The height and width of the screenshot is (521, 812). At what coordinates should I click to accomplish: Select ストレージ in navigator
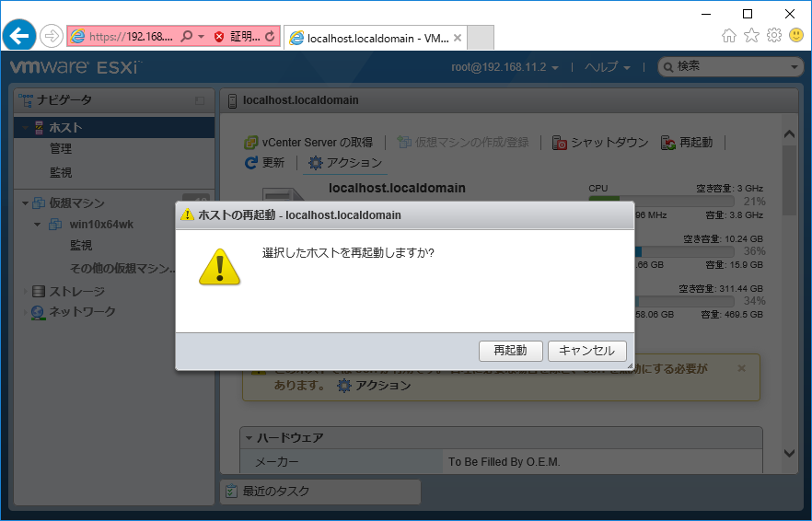coord(76,292)
